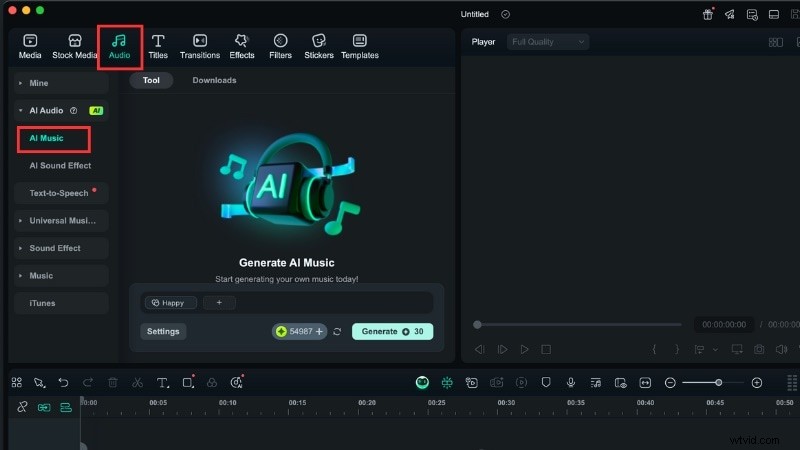Open the Effects tab

tap(242, 46)
